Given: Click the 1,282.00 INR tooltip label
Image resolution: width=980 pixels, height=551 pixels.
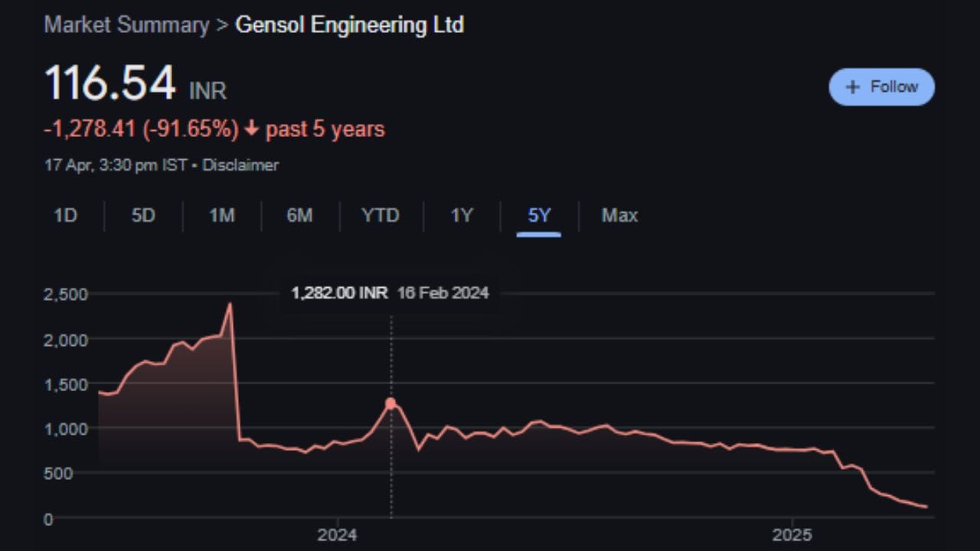Looking at the screenshot, I should (x=339, y=293).
